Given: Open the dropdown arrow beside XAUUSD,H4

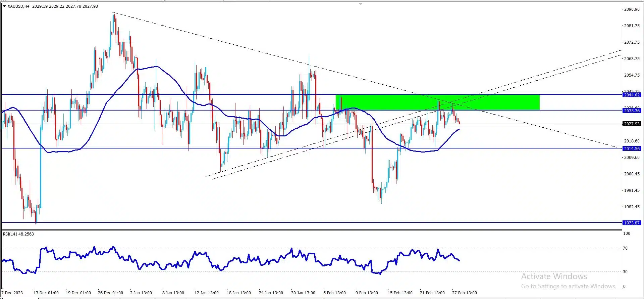Looking at the screenshot, I should pos(4,6).
